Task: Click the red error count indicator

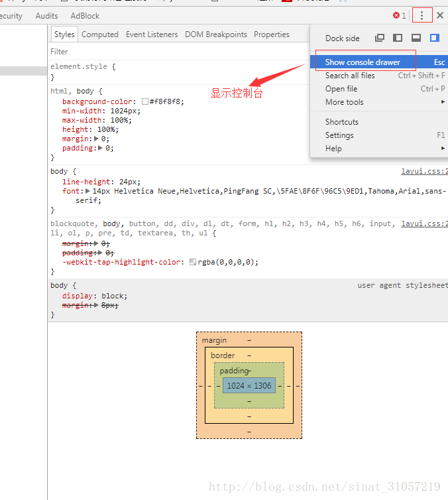Action: pos(399,15)
